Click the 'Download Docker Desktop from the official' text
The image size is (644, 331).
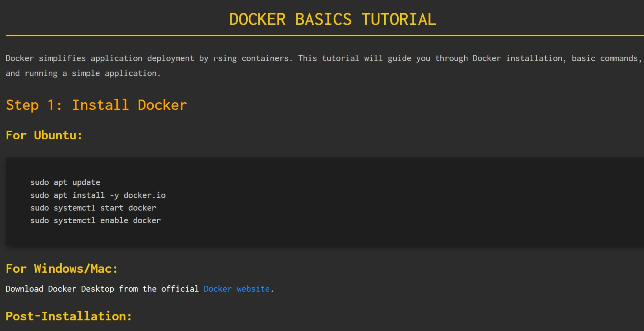click(102, 289)
